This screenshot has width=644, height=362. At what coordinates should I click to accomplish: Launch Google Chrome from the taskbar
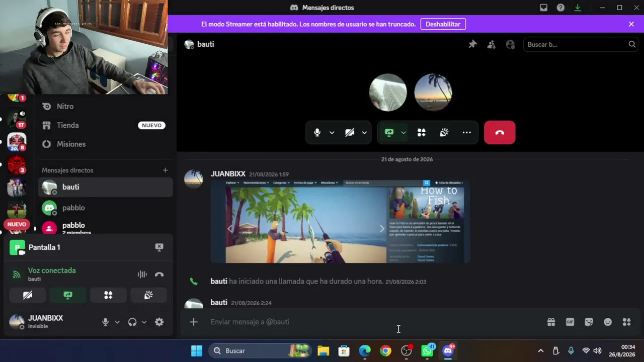pos(385,351)
